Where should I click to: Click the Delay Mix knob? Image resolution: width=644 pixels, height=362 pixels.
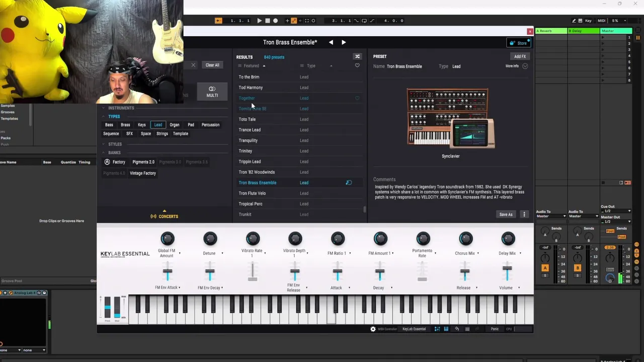coord(508,238)
